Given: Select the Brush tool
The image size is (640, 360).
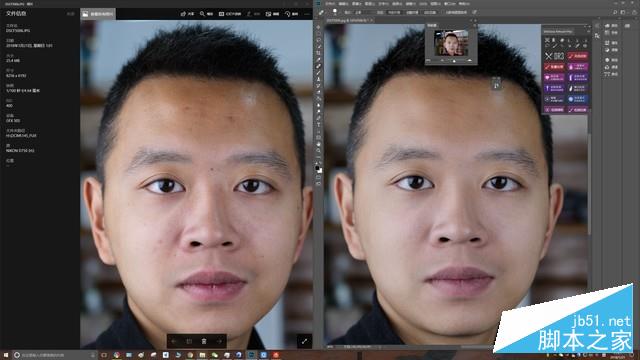Looking at the screenshot, I should [319, 73].
